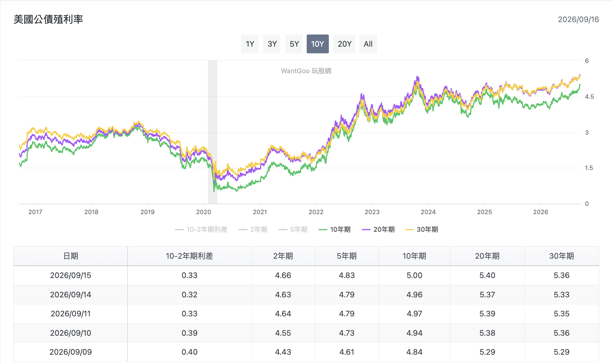Click the 4.73 five-year yield value
The height and width of the screenshot is (364, 612).
click(347, 333)
